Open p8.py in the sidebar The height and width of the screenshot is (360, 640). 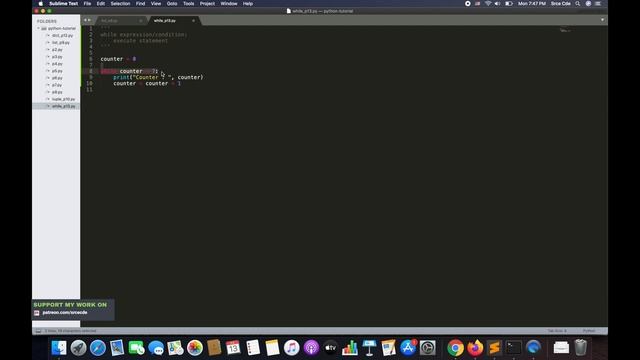[x=57, y=92]
